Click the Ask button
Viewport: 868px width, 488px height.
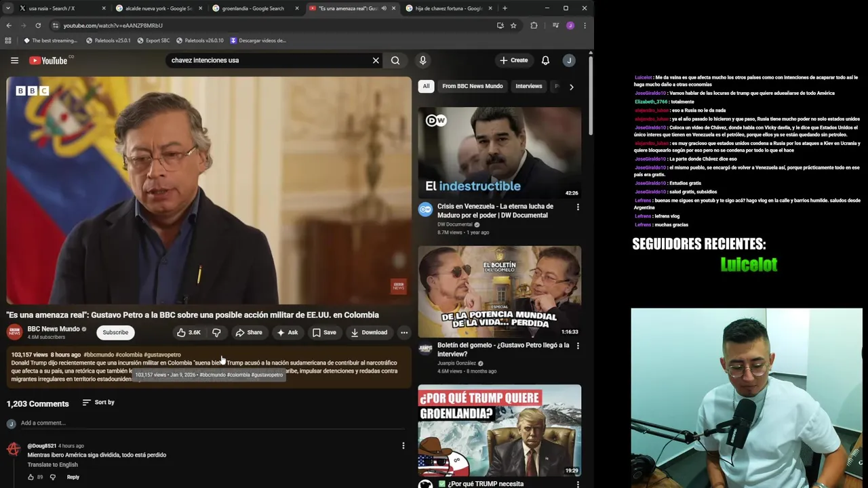tap(287, 332)
